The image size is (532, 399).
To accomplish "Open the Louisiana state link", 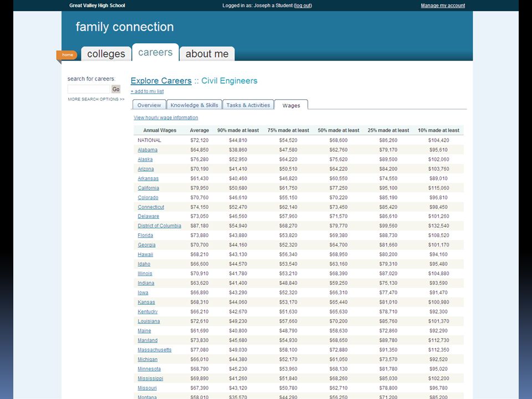I will (x=149, y=321).
